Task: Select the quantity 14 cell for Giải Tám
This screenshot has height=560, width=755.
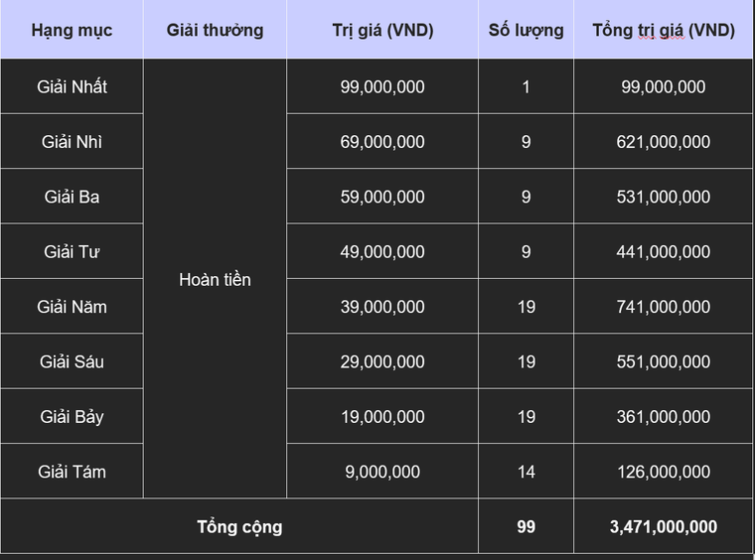Action: pyautogui.click(x=526, y=472)
